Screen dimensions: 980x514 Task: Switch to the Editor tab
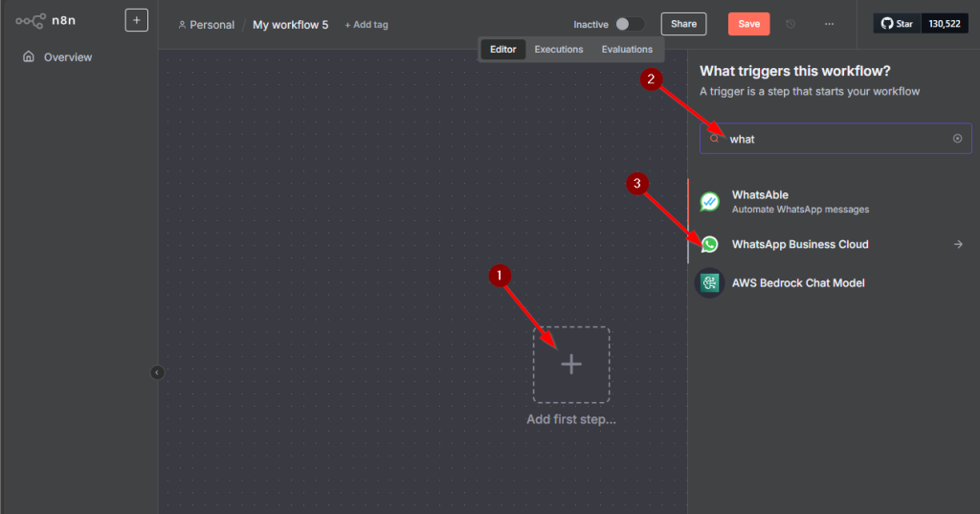503,50
